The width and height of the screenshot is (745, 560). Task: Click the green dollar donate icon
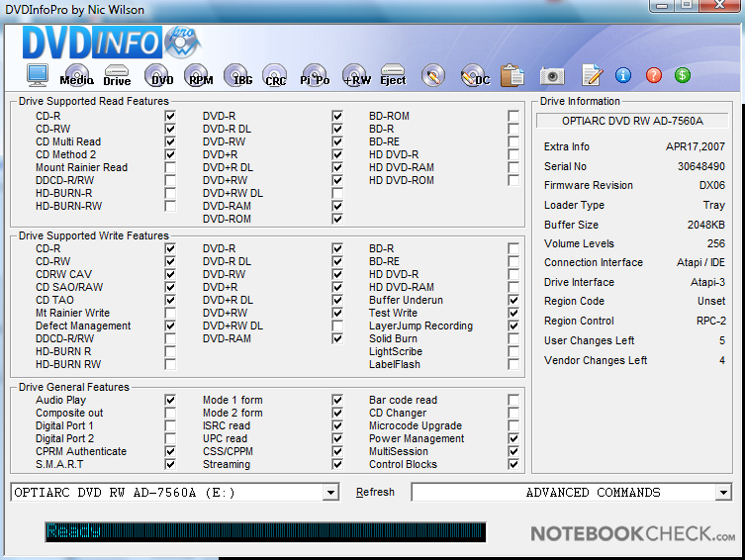click(x=683, y=75)
